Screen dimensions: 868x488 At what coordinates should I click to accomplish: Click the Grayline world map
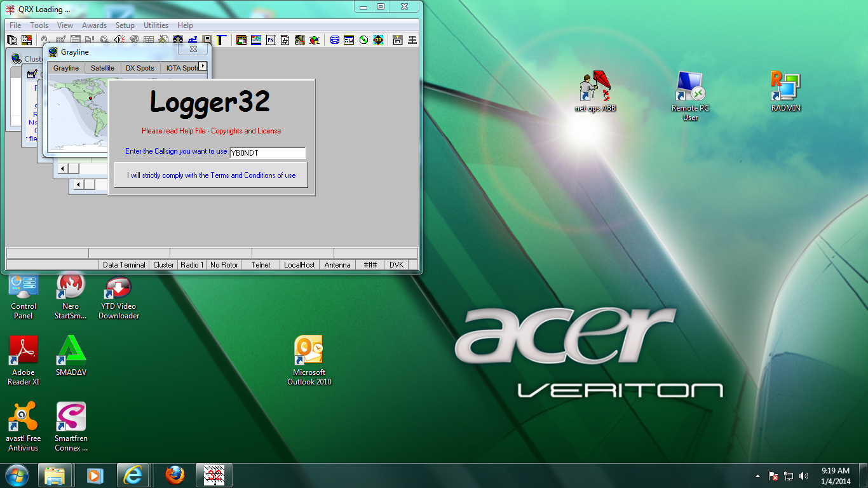[x=78, y=113]
